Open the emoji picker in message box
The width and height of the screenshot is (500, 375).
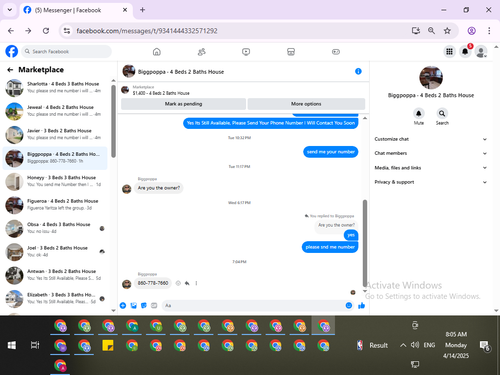pos(349,305)
